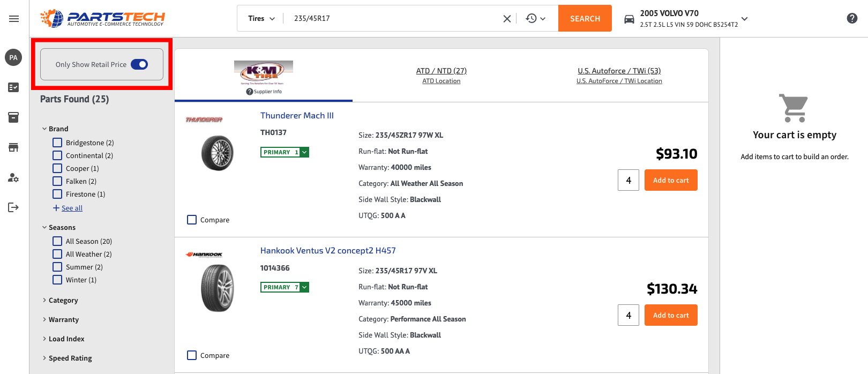Click the PA user avatar
The image size is (868, 374).
[13, 57]
